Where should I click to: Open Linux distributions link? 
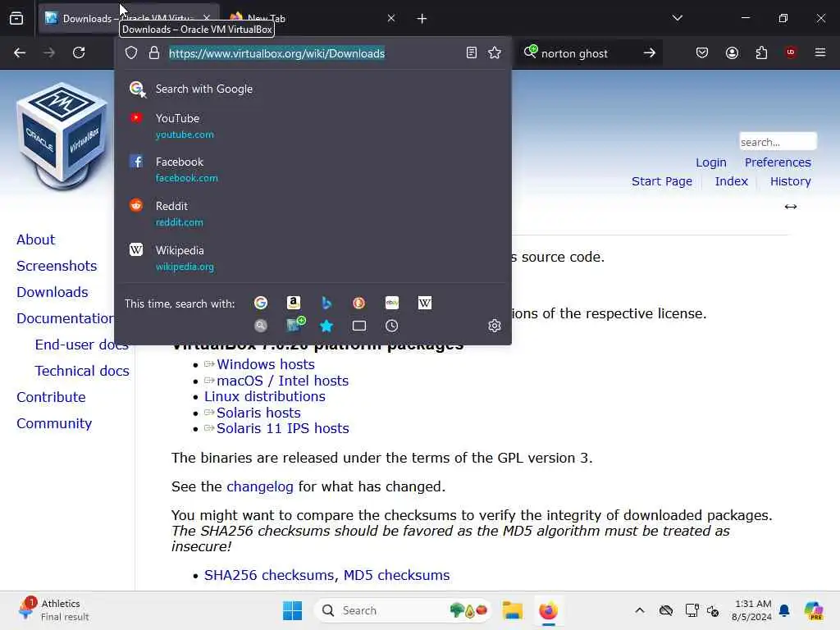tap(265, 396)
